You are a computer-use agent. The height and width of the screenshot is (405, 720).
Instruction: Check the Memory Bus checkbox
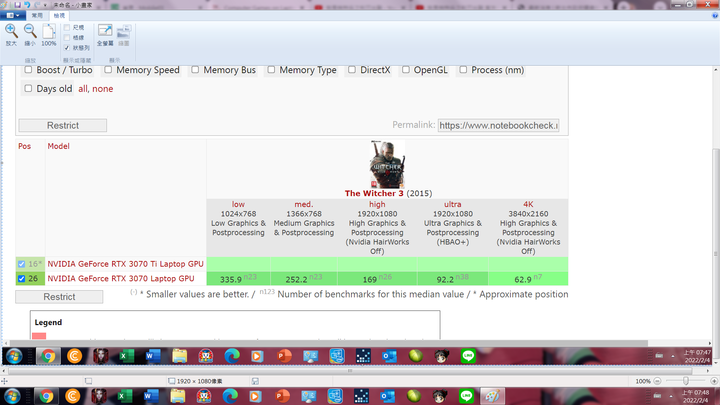[195, 70]
